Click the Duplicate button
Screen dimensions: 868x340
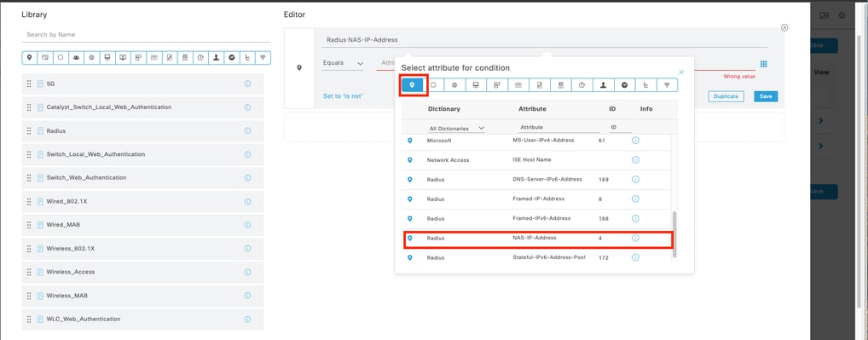click(726, 97)
